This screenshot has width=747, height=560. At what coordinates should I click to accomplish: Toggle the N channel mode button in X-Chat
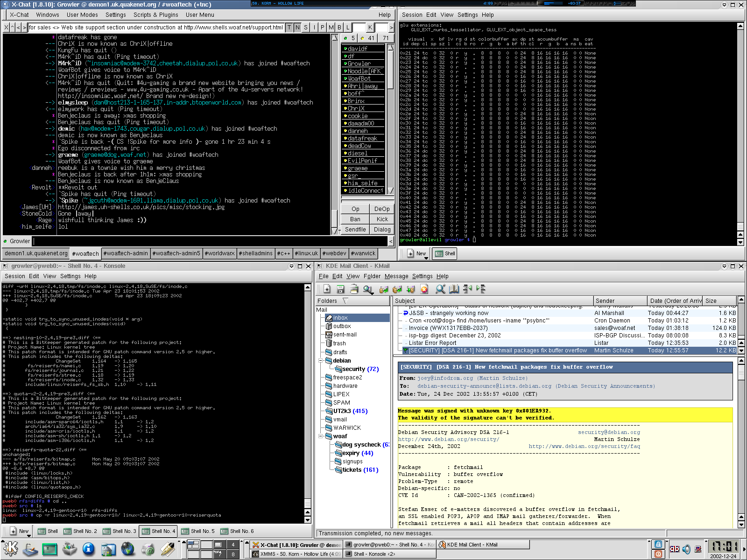[298, 28]
